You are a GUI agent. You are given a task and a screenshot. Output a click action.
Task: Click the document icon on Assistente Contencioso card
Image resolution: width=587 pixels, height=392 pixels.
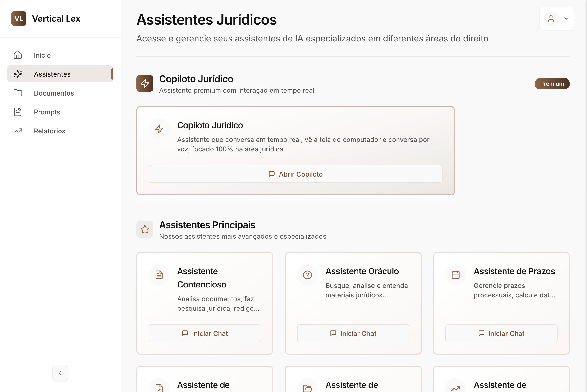159,275
